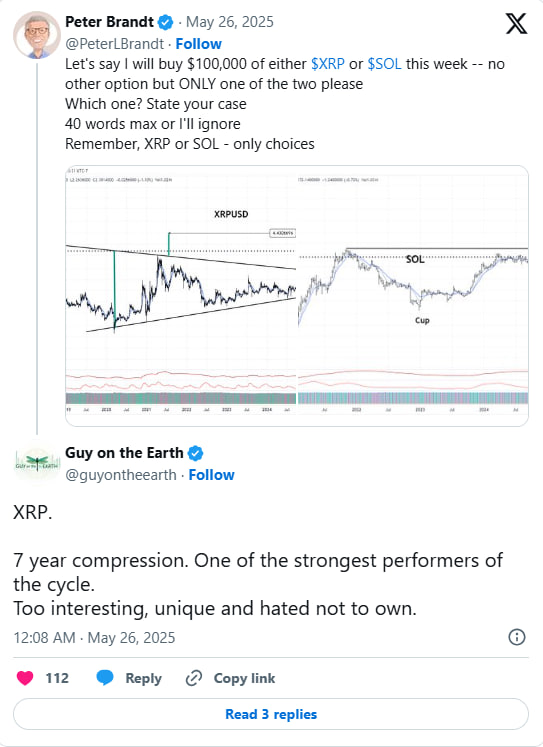Click the Peter Brandt display name

[x=110, y=22]
